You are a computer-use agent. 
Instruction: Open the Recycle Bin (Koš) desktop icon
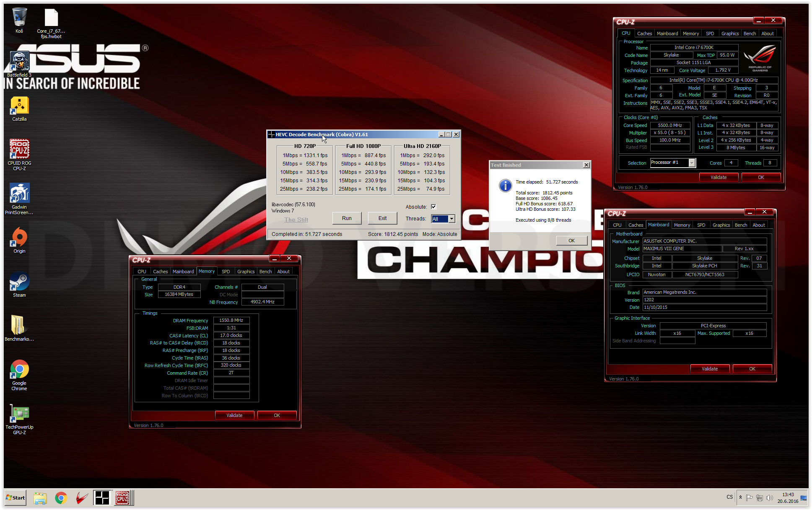pyautogui.click(x=19, y=20)
